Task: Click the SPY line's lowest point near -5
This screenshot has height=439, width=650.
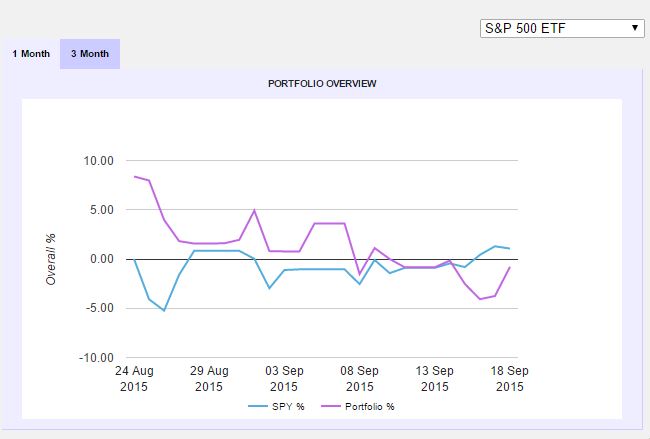Action: [x=164, y=310]
